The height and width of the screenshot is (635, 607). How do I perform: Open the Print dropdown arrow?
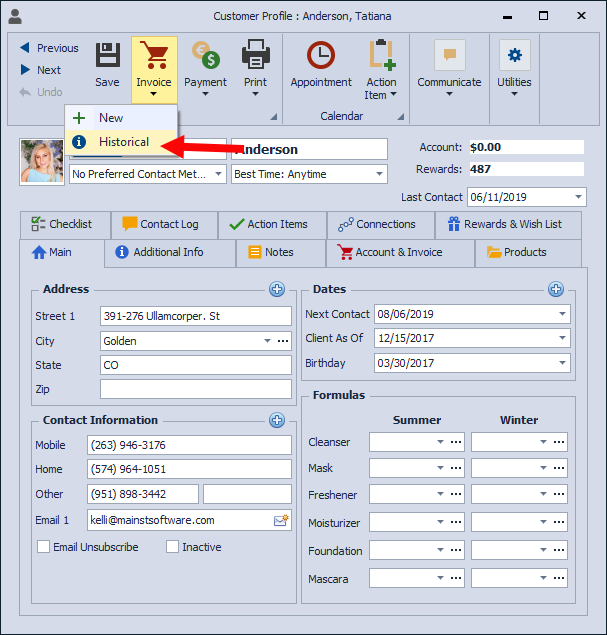pyautogui.click(x=256, y=94)
